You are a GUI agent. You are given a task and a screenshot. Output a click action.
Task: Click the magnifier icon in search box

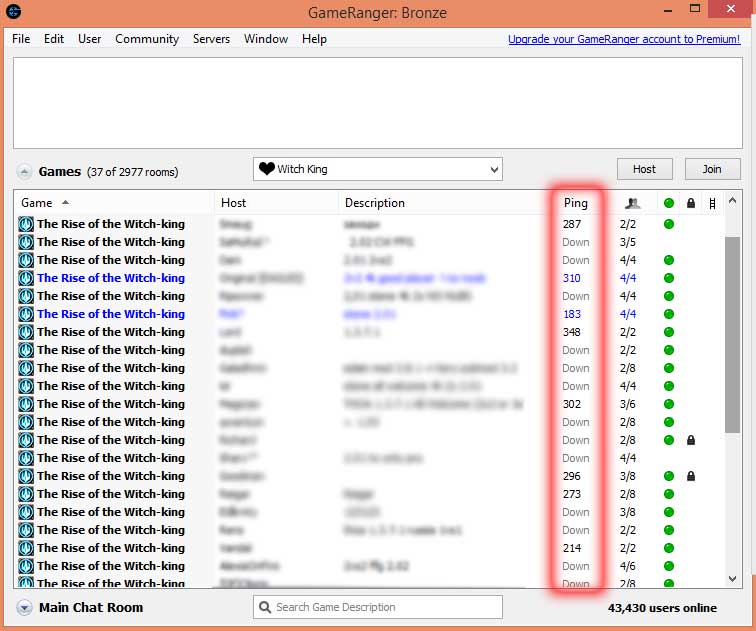[x=265, y=607]
